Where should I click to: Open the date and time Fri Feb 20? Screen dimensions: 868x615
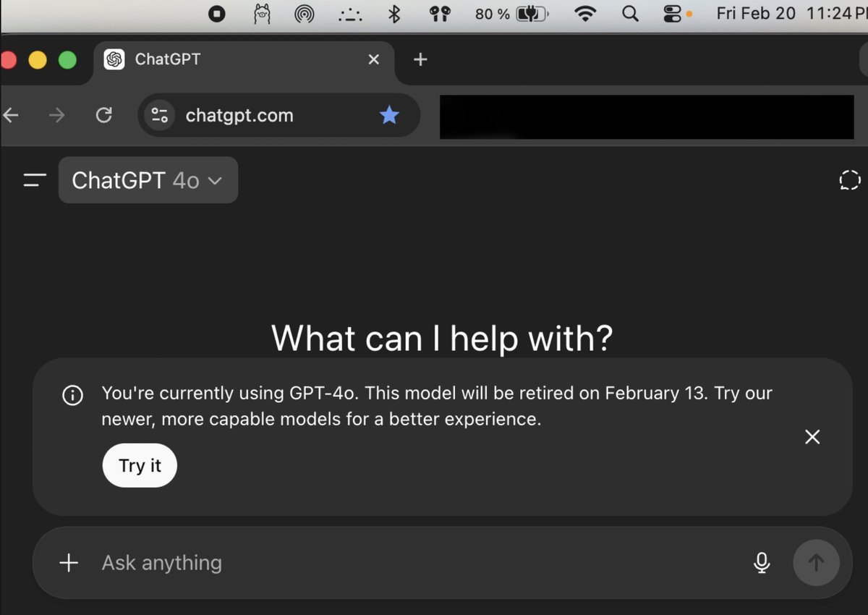[791, 14]
